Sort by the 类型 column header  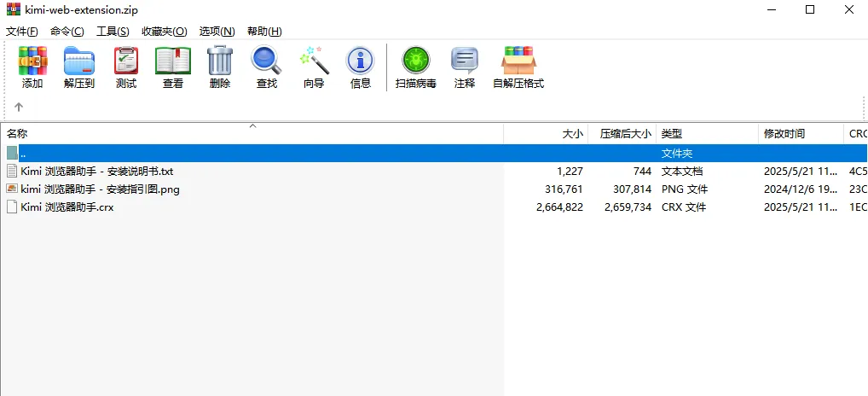tap(707, 133)
